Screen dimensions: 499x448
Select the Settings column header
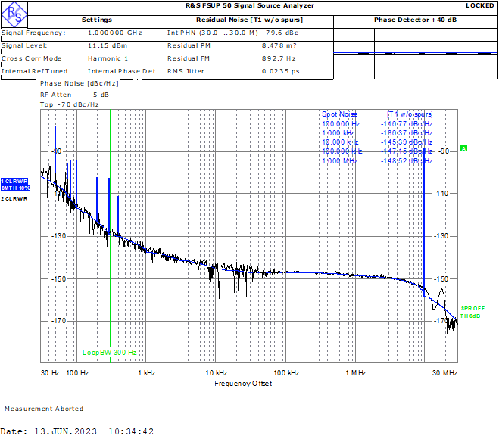[96, 20]
